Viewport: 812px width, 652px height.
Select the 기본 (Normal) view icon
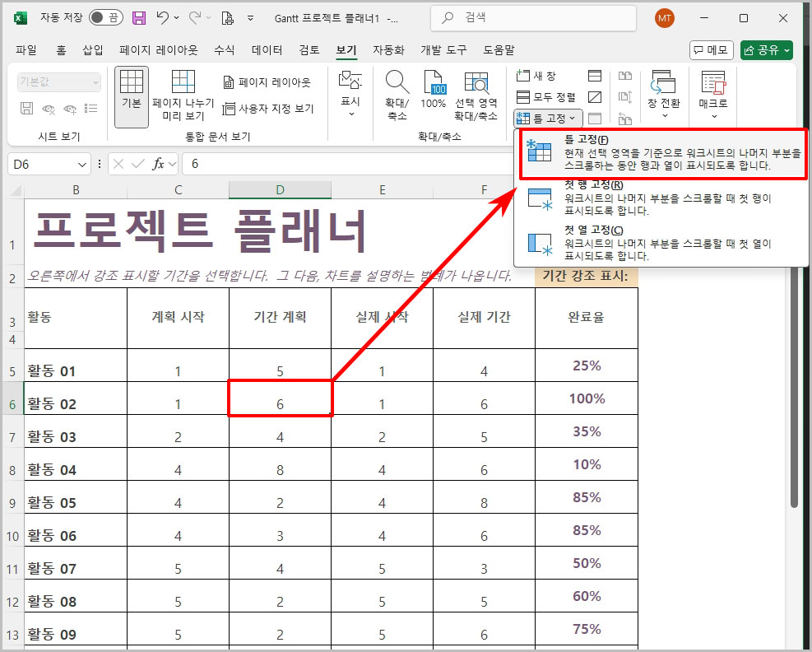point(131,92)
